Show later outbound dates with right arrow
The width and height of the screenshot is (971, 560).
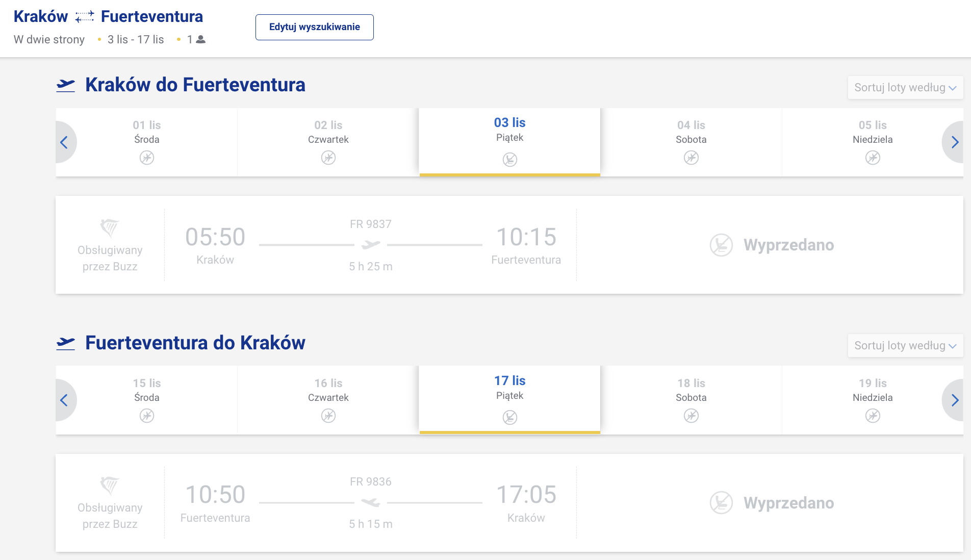pos(953,142)
